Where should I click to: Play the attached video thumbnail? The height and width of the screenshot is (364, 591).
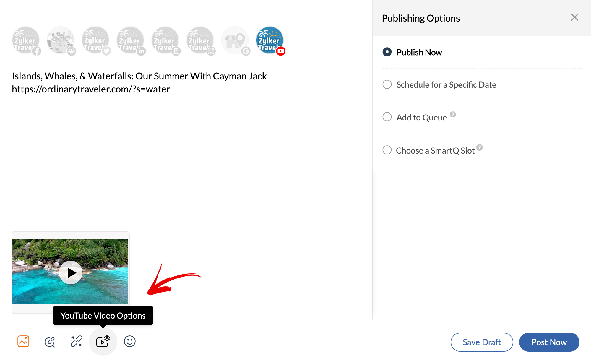click(71, 272)
